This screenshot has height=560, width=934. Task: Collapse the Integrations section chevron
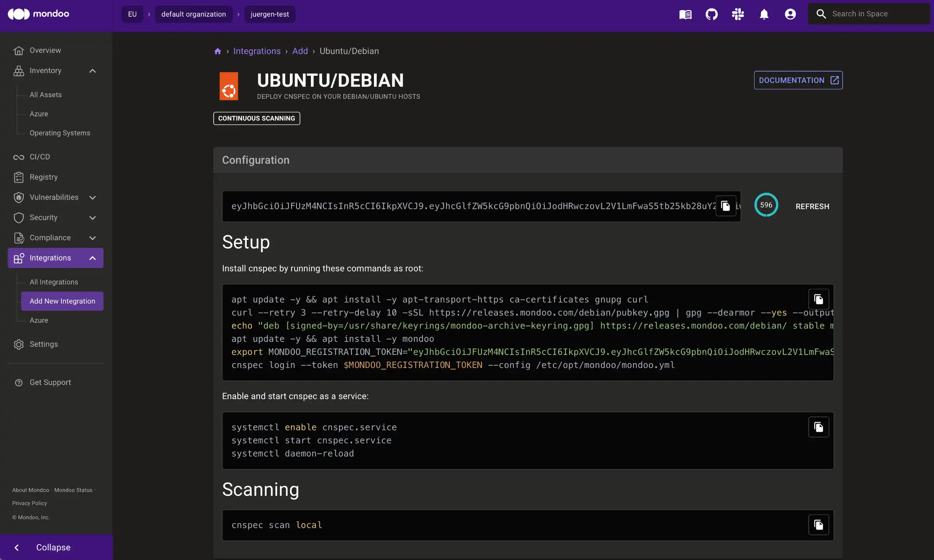[92, 258]
